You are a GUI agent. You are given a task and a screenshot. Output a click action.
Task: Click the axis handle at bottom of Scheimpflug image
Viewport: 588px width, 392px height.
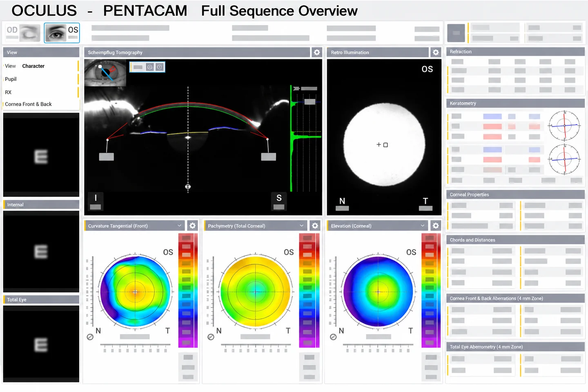[x=188, y=187]
